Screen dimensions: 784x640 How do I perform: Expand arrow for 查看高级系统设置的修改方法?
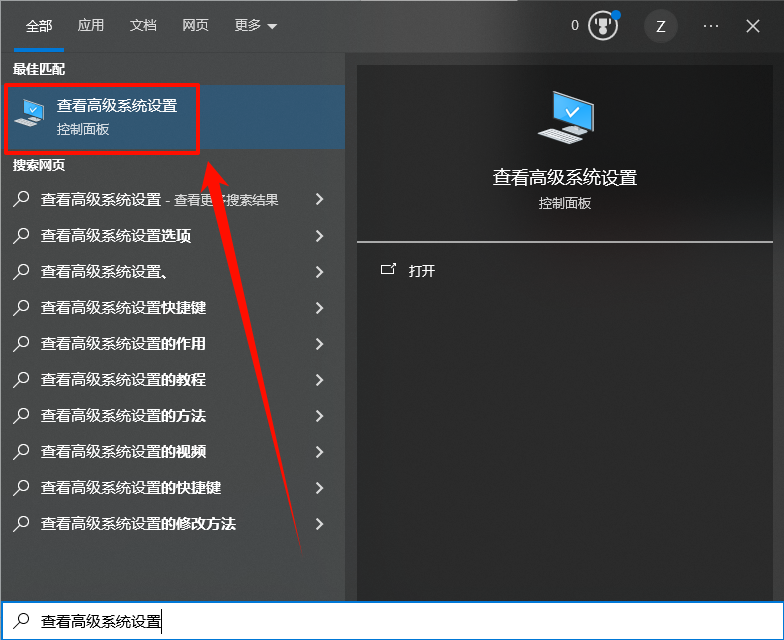pos(320,524)
